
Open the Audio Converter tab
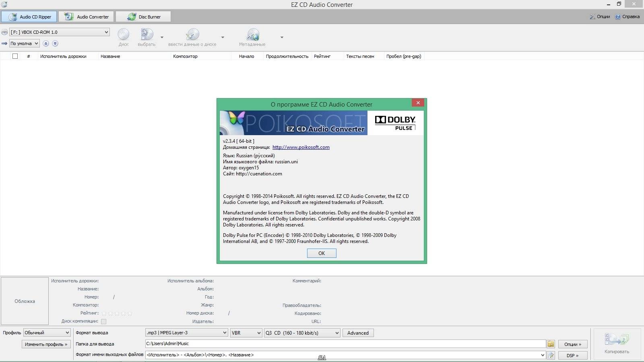(x=87, y=16)
